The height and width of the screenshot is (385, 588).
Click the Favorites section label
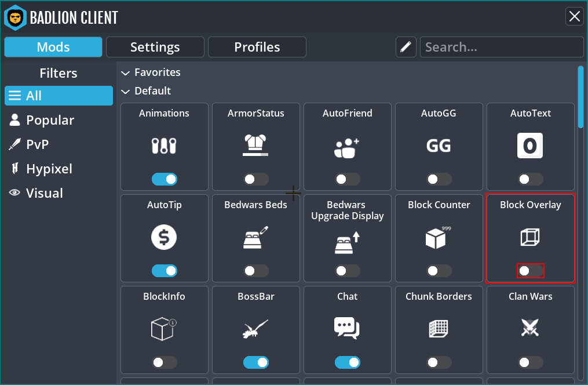157,72
